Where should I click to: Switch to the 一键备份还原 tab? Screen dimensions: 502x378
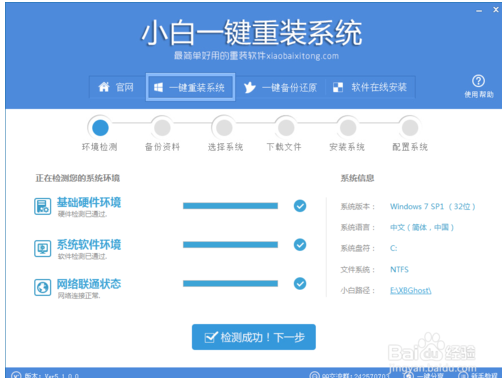280,88
